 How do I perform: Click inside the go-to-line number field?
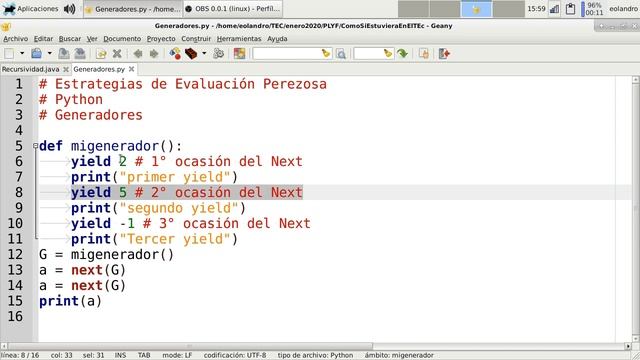coord(369,53)
